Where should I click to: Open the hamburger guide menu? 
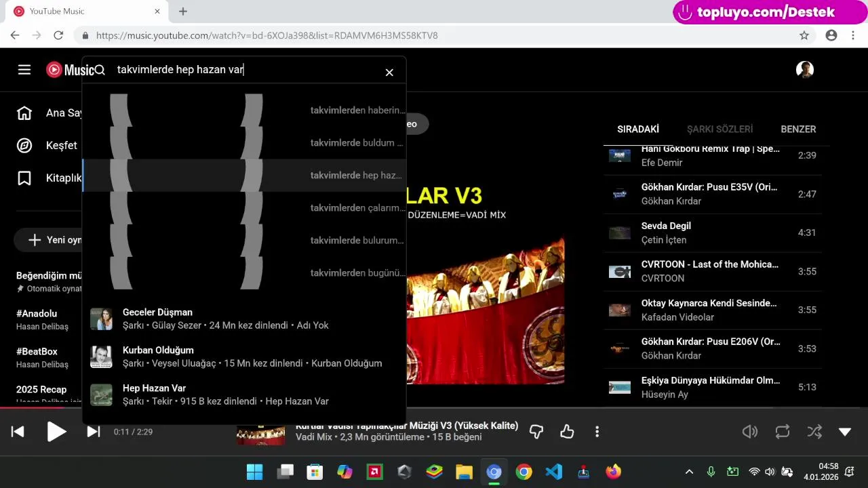point(24,70)
